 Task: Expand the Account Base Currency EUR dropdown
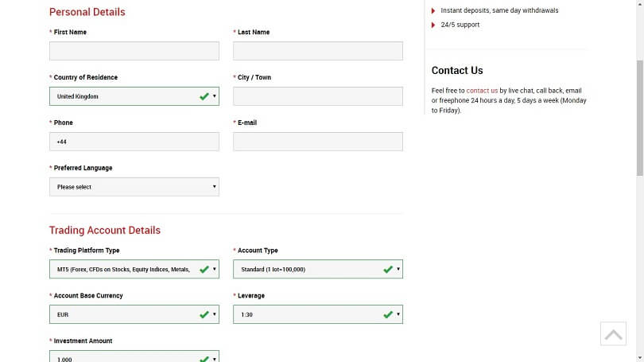134,314
